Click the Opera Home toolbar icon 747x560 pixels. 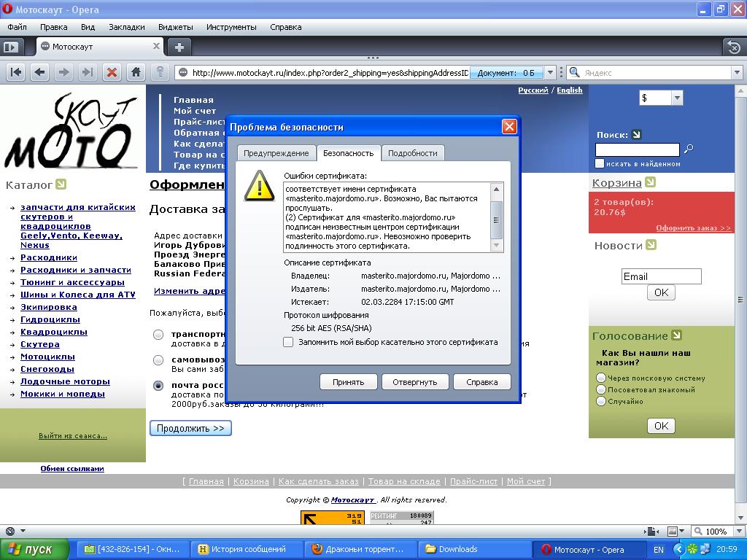coord(135,72)
